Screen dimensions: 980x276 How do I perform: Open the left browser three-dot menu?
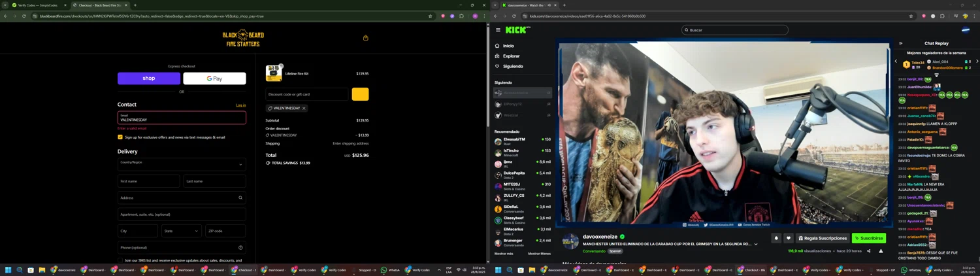point(484,16)
